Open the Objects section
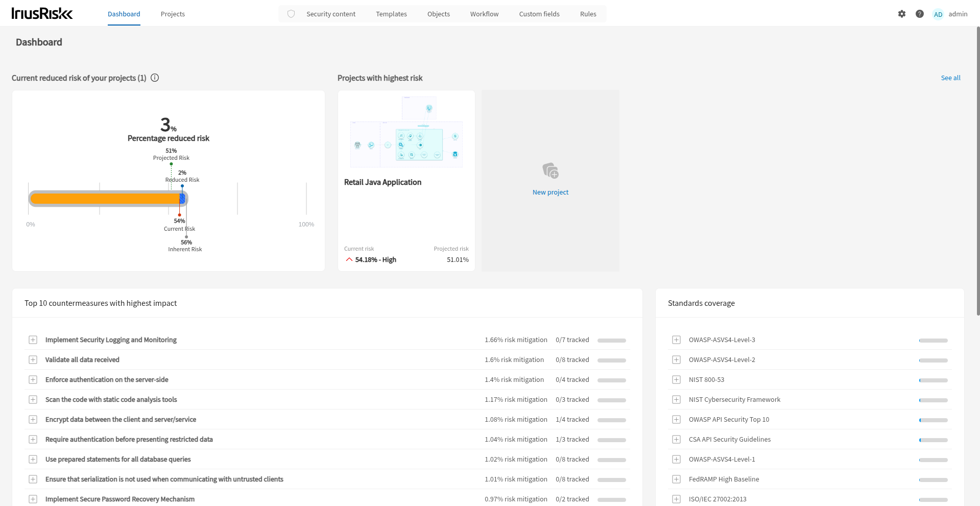 pyautogui.click(x=439, y=14)
